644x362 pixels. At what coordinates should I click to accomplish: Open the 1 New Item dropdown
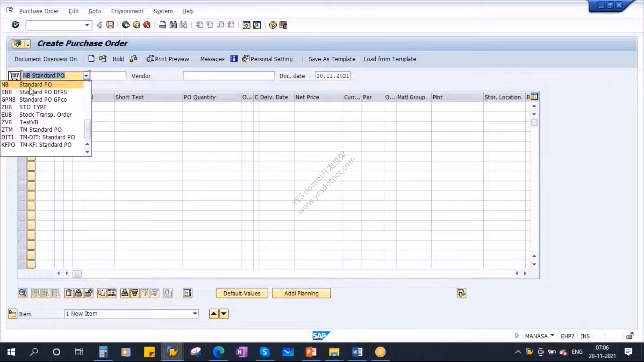[195, 314]
